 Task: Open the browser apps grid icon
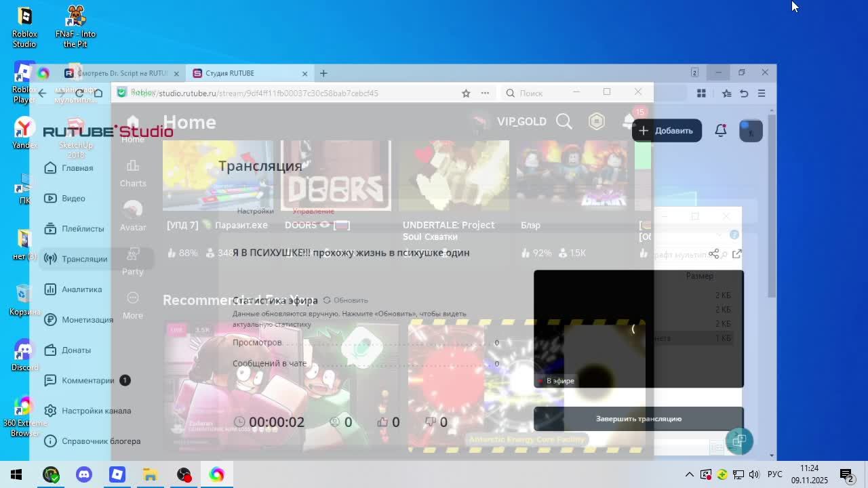point(701,93)
